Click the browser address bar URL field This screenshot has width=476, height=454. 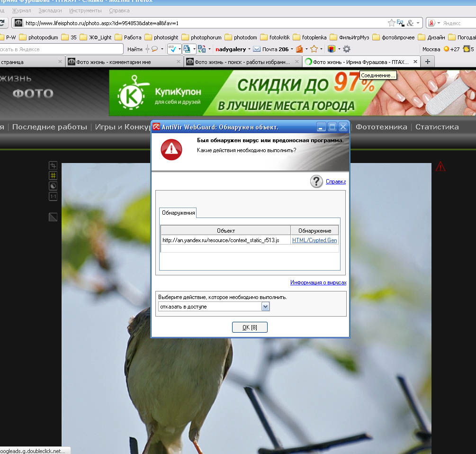click(204, 23)
